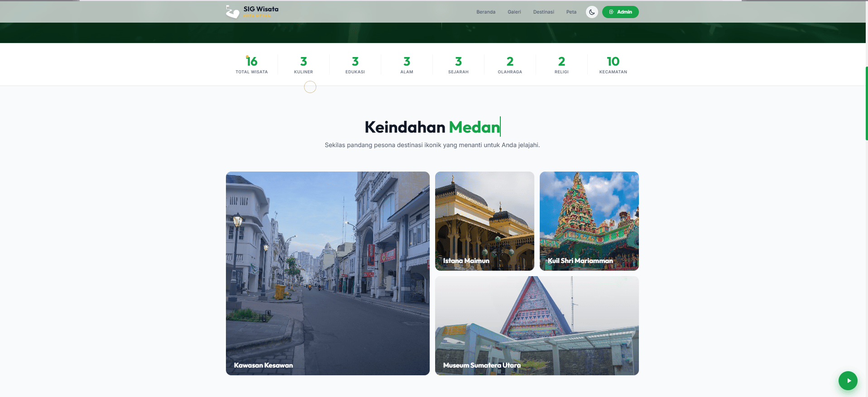Viewport: 868px width, 397px height.
Task: Click the 3 Alam statistic
Action: click(407, 65)
